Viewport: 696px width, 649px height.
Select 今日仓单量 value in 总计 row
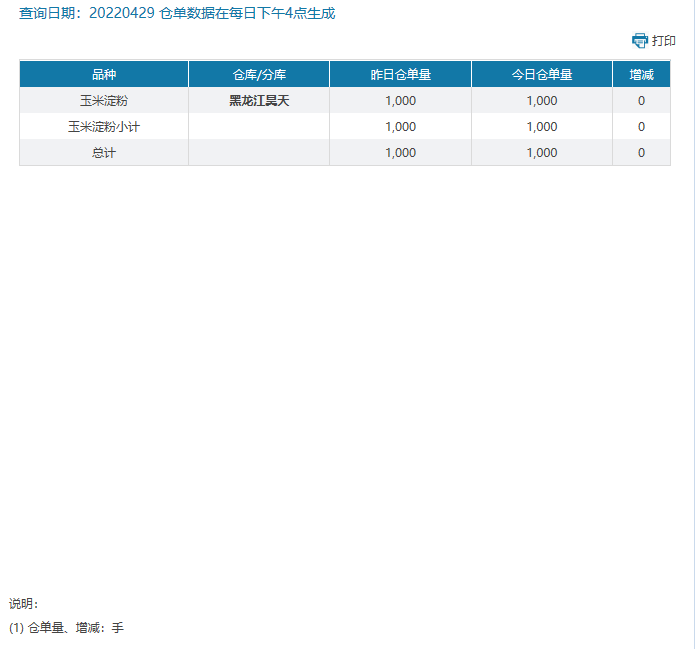point(542,153)
